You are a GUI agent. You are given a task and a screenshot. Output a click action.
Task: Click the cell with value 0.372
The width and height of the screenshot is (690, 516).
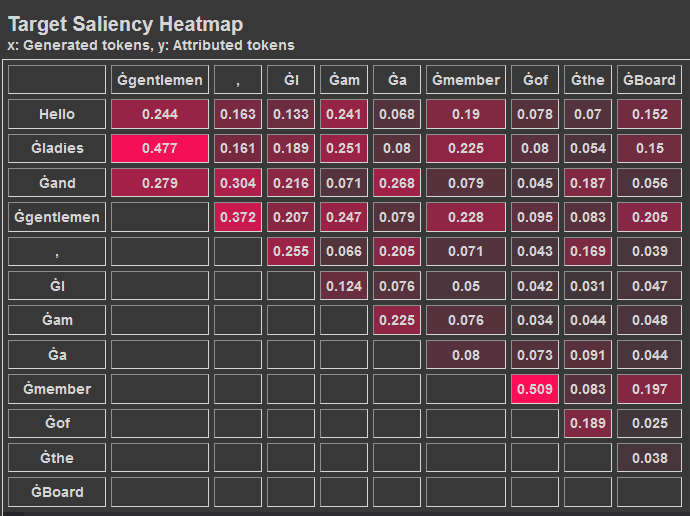[238, 217]
